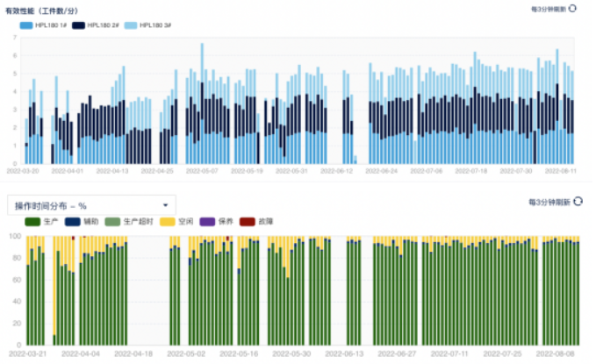Click the 2022-05-31 date label

291,171
